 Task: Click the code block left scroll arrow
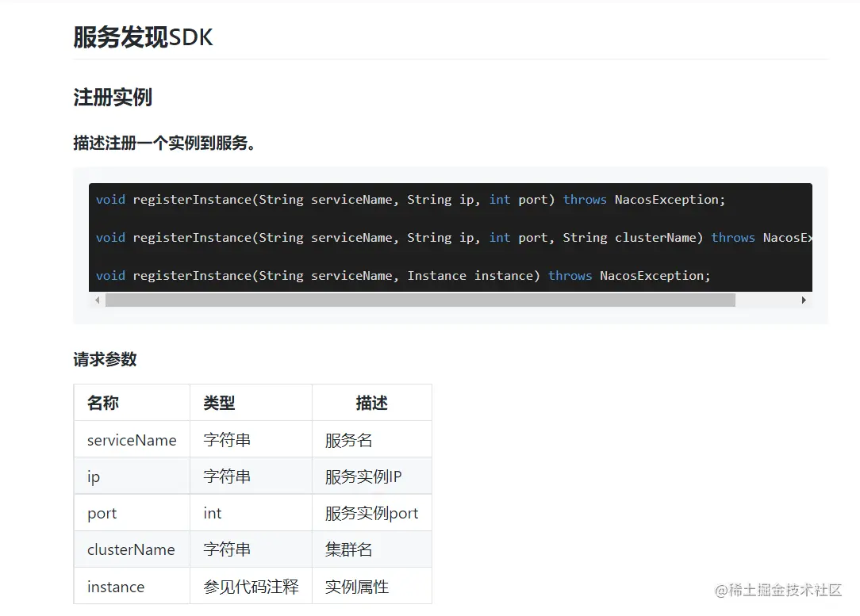pos(98,300)
